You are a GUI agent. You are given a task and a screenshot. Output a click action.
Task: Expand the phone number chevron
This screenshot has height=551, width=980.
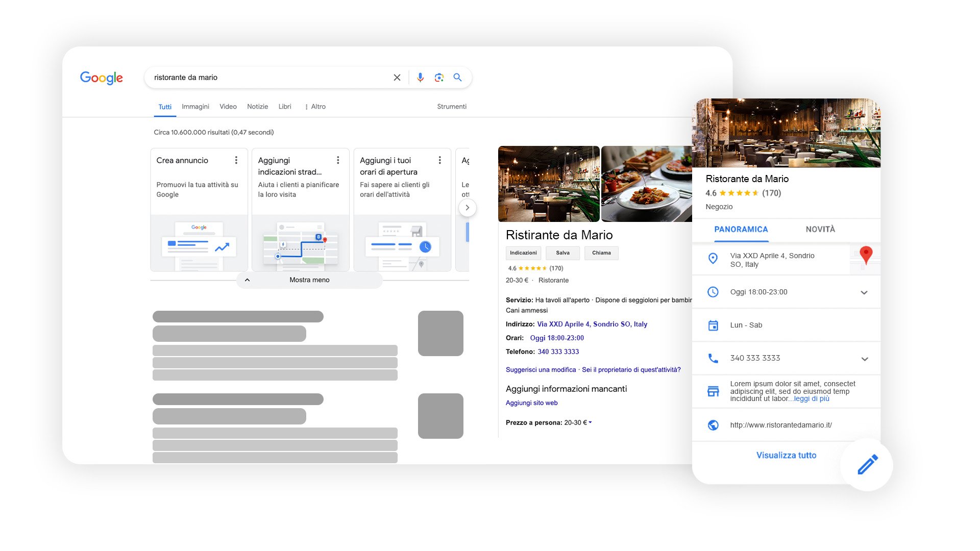tap(864, 359)
